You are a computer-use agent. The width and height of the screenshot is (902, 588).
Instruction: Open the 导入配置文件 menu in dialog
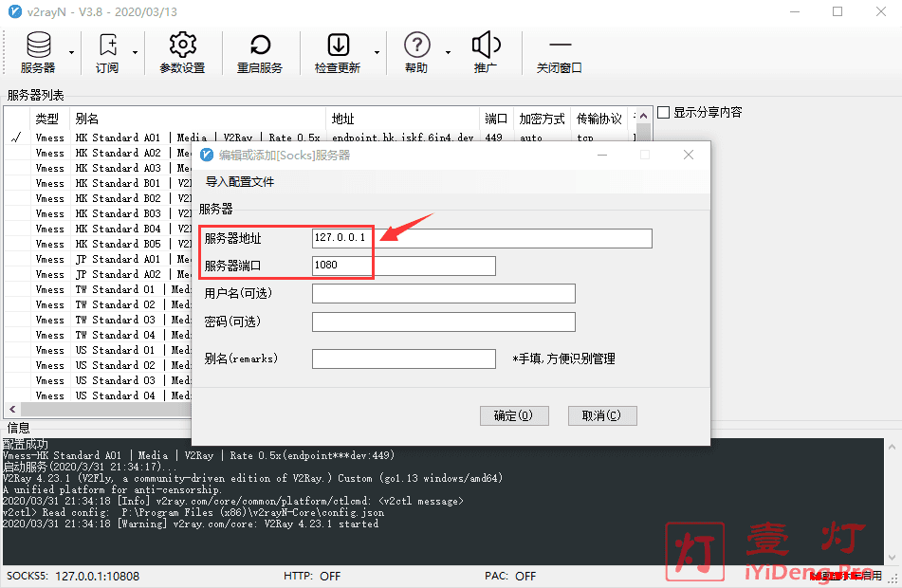pyautogui.click(x=240, y=182)
